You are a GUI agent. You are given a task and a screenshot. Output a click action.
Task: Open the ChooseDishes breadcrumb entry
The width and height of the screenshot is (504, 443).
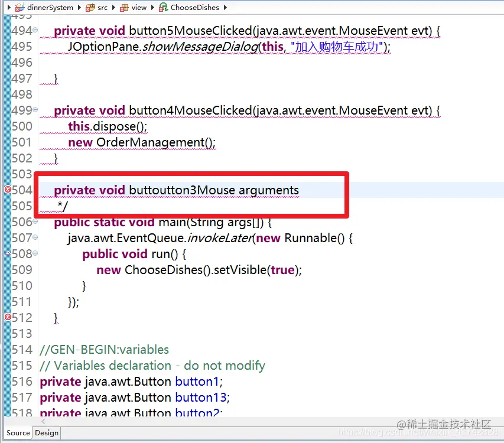(194, 8)
